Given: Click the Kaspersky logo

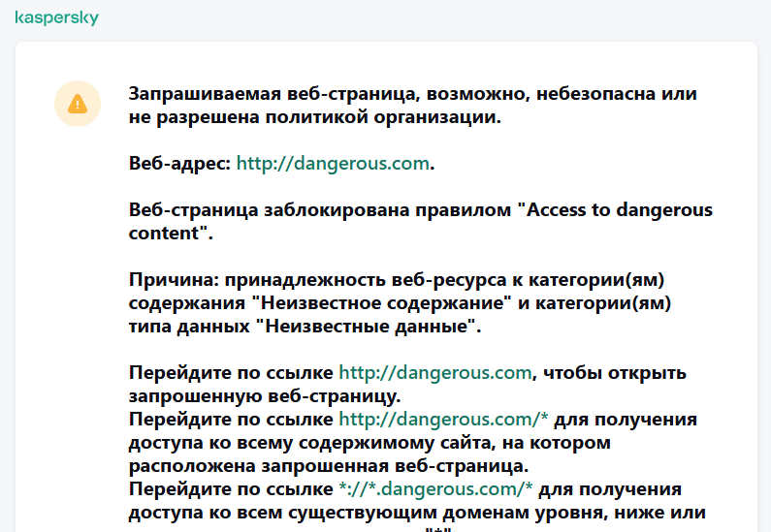Looking at the screenshot, I should (x=56, y=17).
